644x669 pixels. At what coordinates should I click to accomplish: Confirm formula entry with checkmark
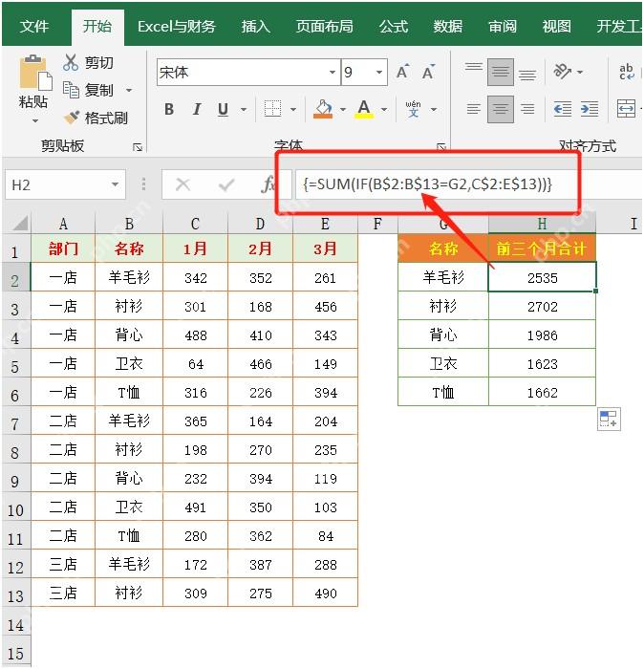(x=226, y=184)
